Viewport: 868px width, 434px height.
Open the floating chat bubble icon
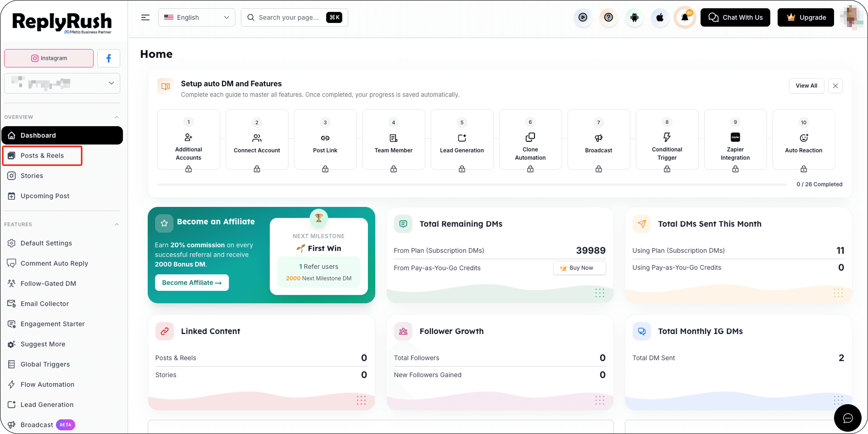point(848,418)
